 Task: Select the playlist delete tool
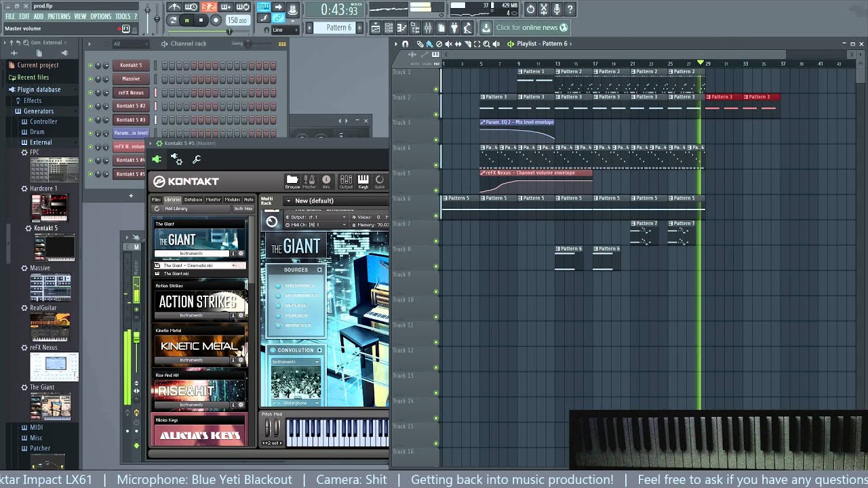coord(439,43)
